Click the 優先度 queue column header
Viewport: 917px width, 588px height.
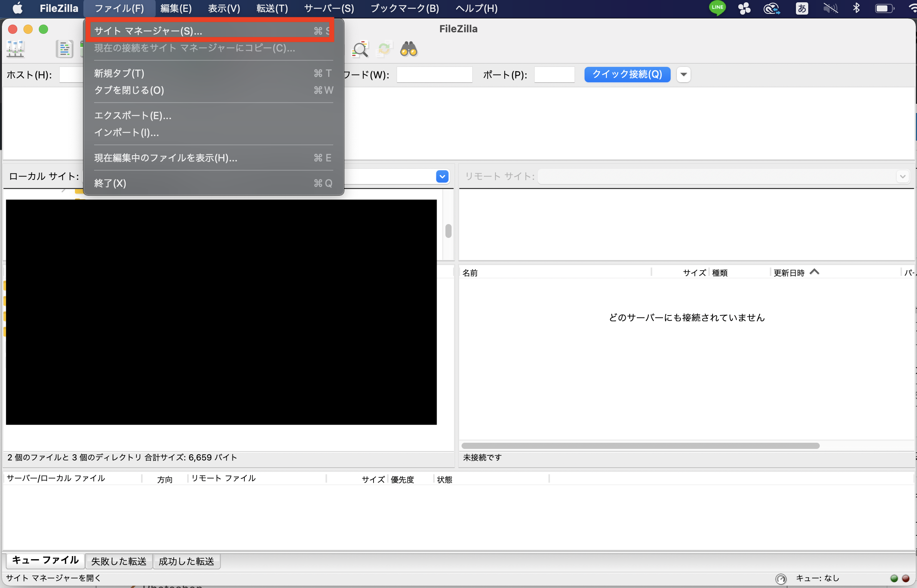411,479
